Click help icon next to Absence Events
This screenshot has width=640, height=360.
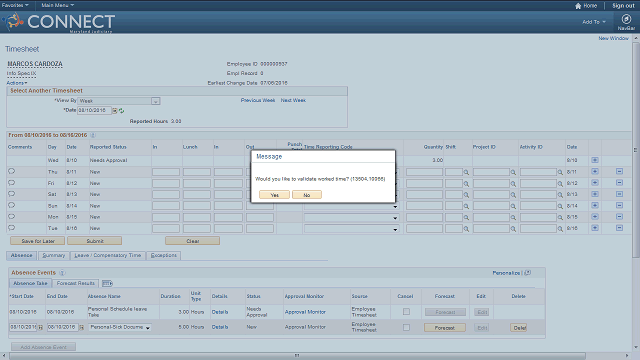(62, 273)
